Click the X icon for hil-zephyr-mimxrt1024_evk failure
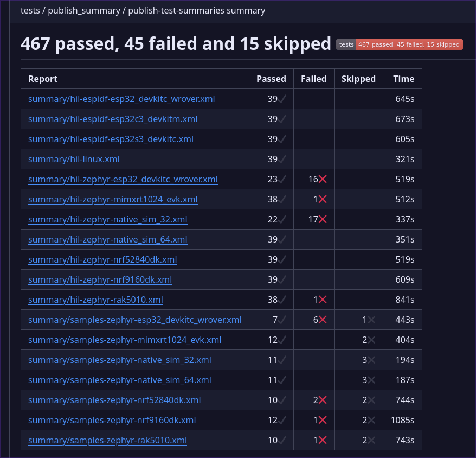This screenshot has height=458, width=476. point(323,199)
